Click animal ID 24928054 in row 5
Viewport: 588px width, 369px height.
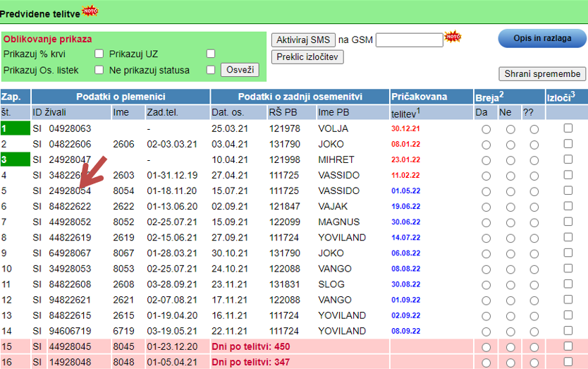[x=70, y=190]
